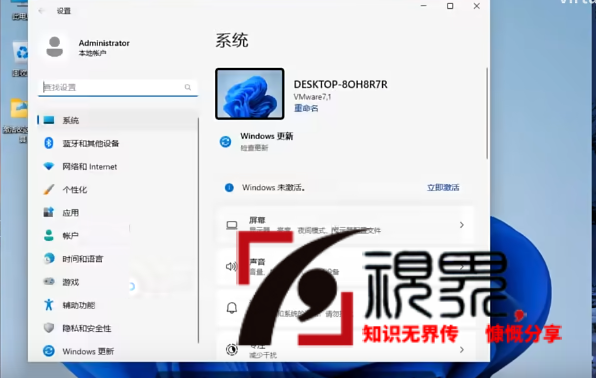Click the Windows 未激活 message text
The image size is (596, 378).
click(274, 187)
